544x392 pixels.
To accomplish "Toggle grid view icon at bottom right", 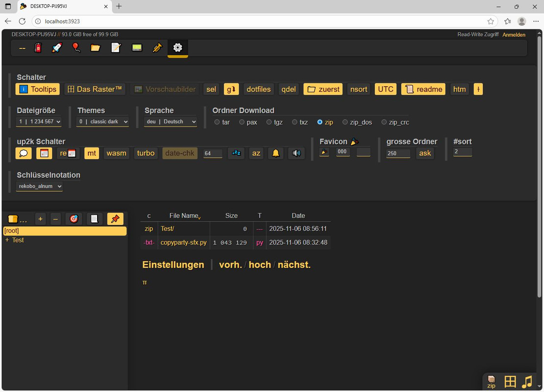I will (x=510, y=382).
